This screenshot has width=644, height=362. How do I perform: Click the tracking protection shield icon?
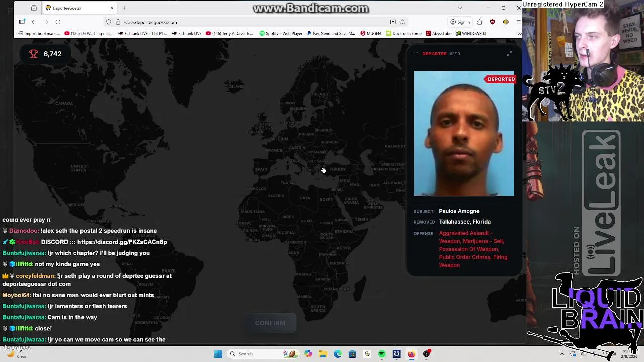coord(109,22)
